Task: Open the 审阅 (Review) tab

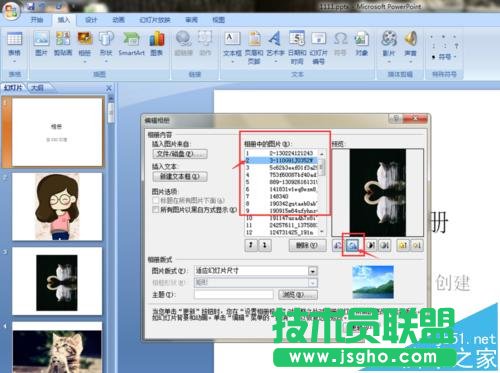Action: coord(191,20)
